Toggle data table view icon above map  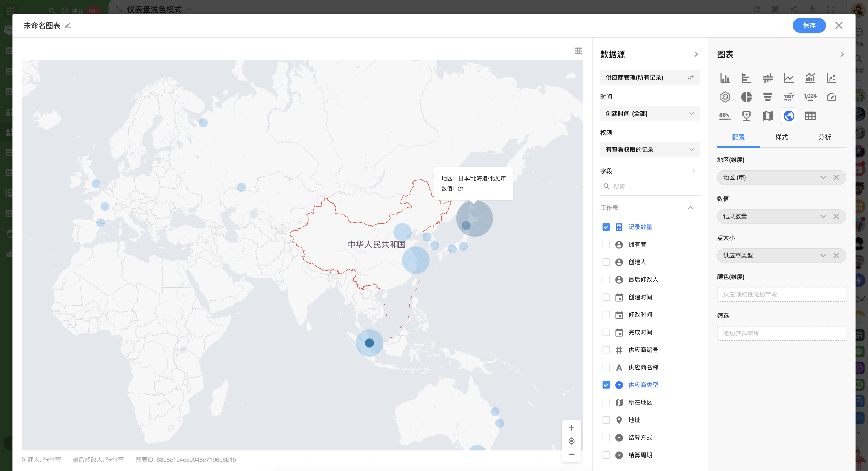click(x=578, y=51)
